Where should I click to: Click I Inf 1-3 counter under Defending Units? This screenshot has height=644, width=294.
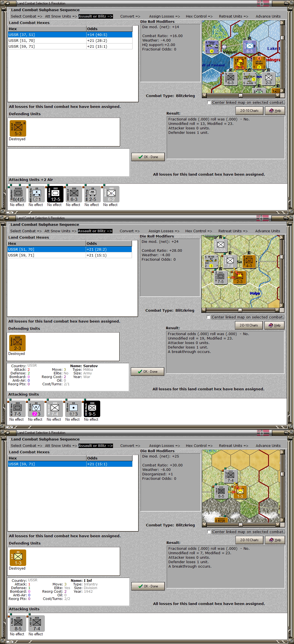(x=18, y=558)
